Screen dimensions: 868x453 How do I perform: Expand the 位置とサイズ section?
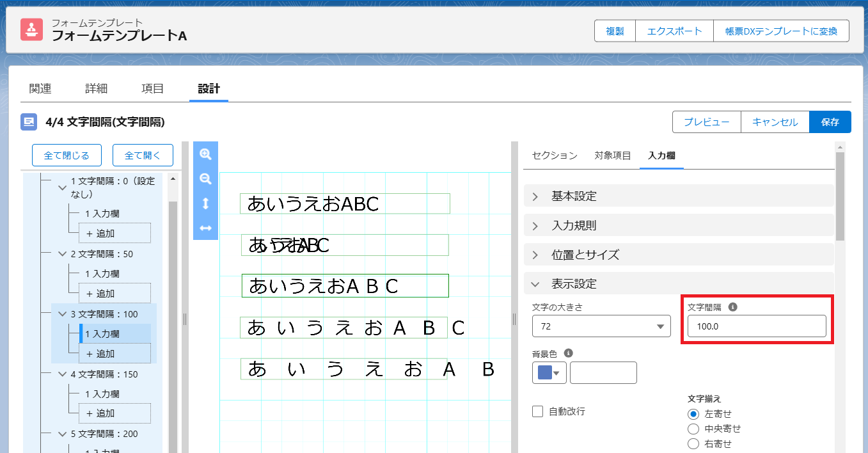[x=679, y=255]
